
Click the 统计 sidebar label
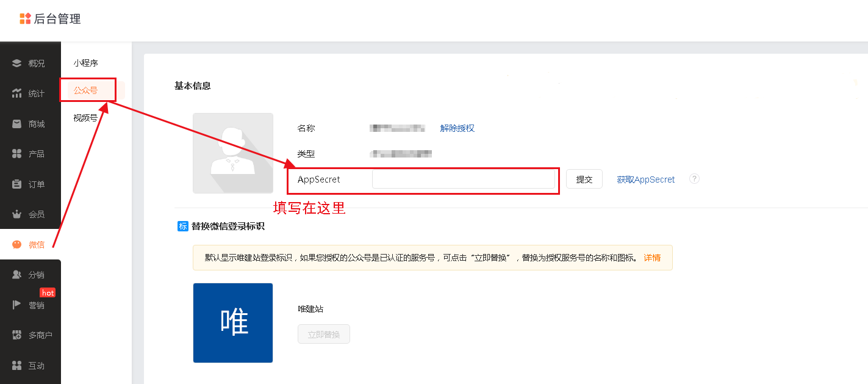pyautogui.click(x=37, y=93)
